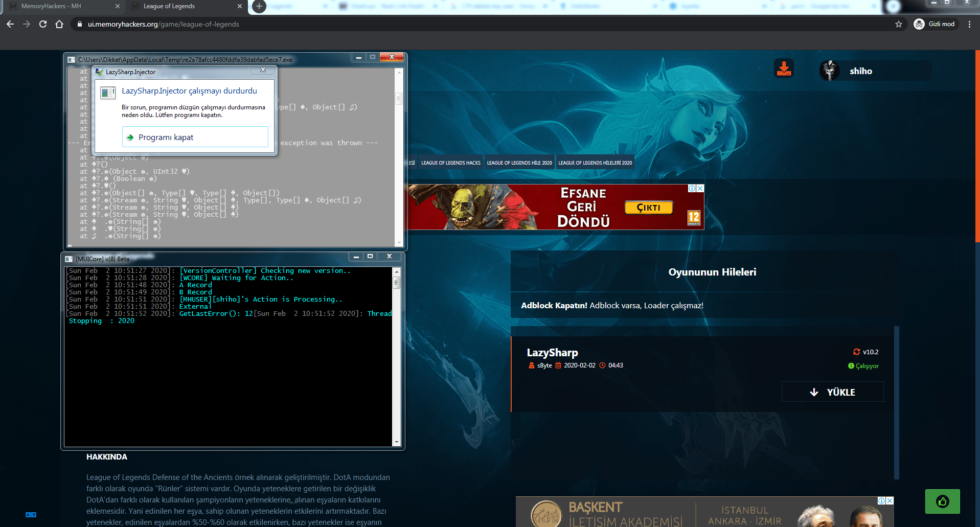Viewport: 980px width, 527px height.
Task: Click the orange download icon in header
Action: click(x=784, y=68)
